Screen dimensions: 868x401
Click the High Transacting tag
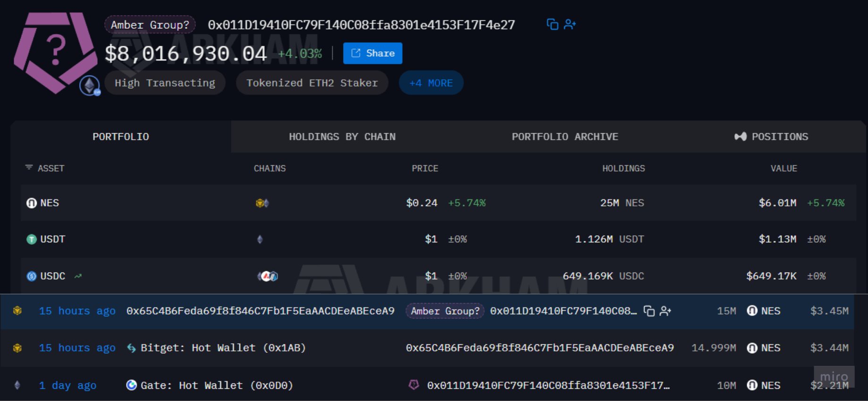[165, 83]
